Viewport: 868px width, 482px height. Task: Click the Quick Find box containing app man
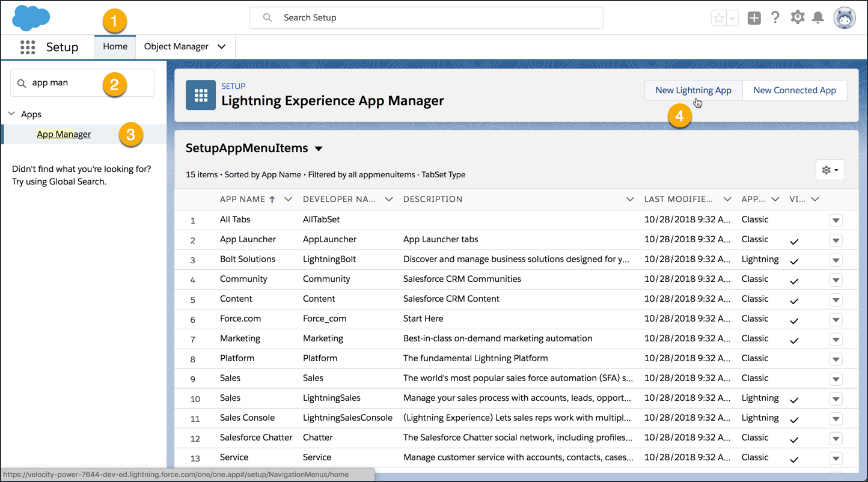(82, 83)
